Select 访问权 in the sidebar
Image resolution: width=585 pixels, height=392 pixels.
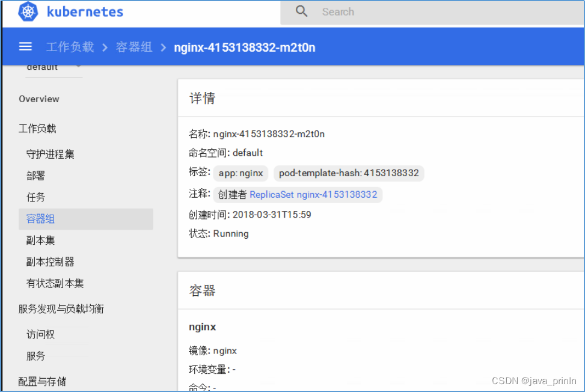[x=41, y=334]
